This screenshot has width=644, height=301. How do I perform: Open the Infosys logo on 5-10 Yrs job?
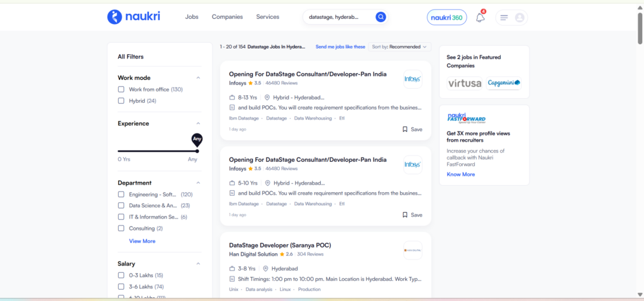coord(413,164)
